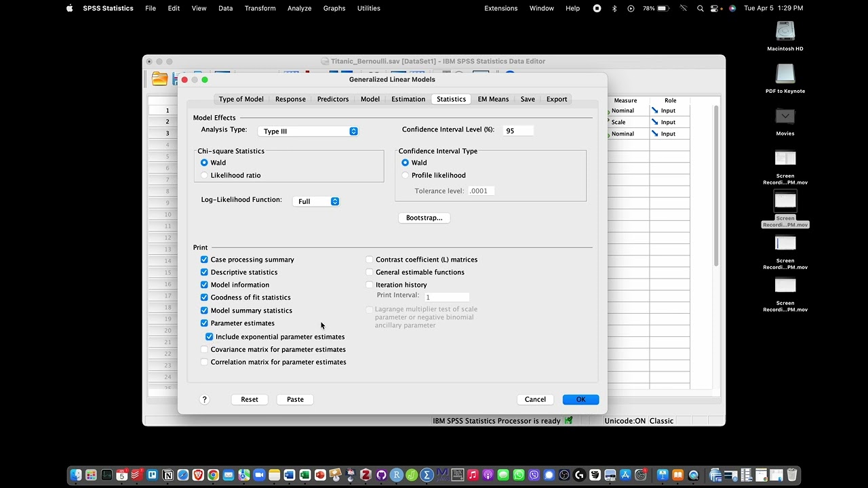Open the Calendar app in the dock

click(121, 475)
